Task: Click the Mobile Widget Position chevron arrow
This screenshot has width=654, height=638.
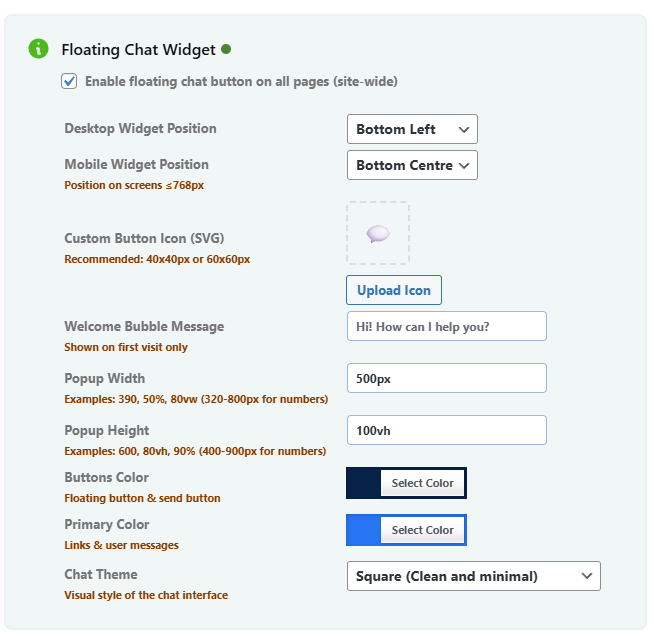Action: 464,166
